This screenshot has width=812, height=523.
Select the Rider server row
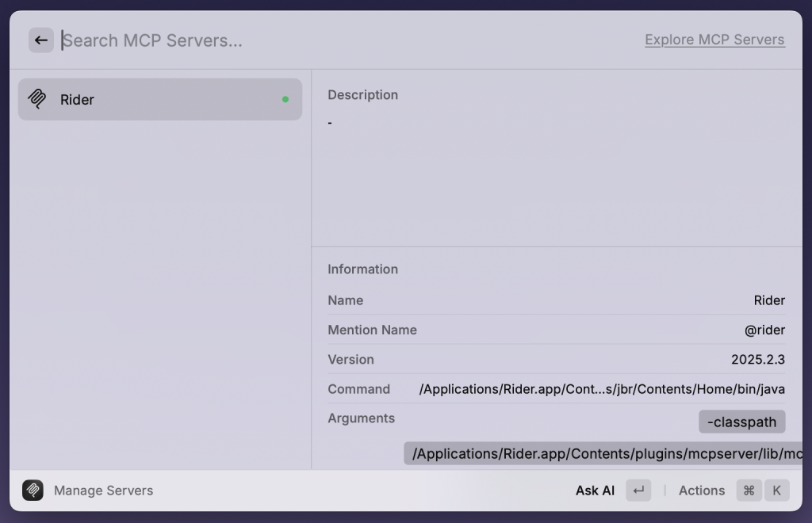click(x=160, y=99)
